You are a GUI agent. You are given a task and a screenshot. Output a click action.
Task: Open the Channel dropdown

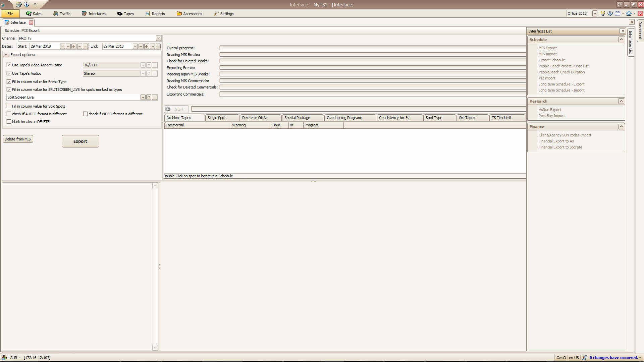pyautogui.click(x=158, y=38)
